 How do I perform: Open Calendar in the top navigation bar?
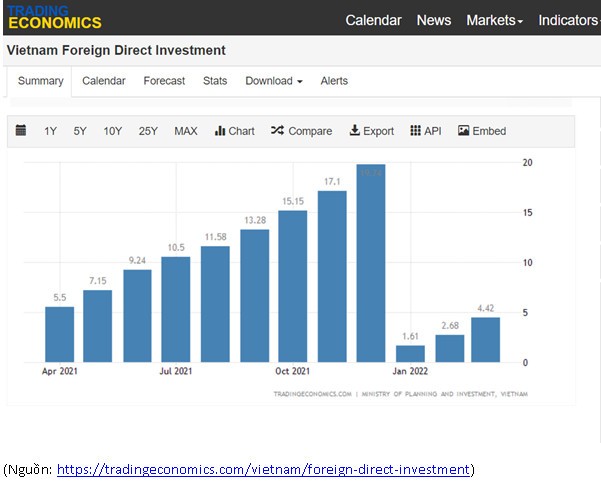(x=373, y=20)
